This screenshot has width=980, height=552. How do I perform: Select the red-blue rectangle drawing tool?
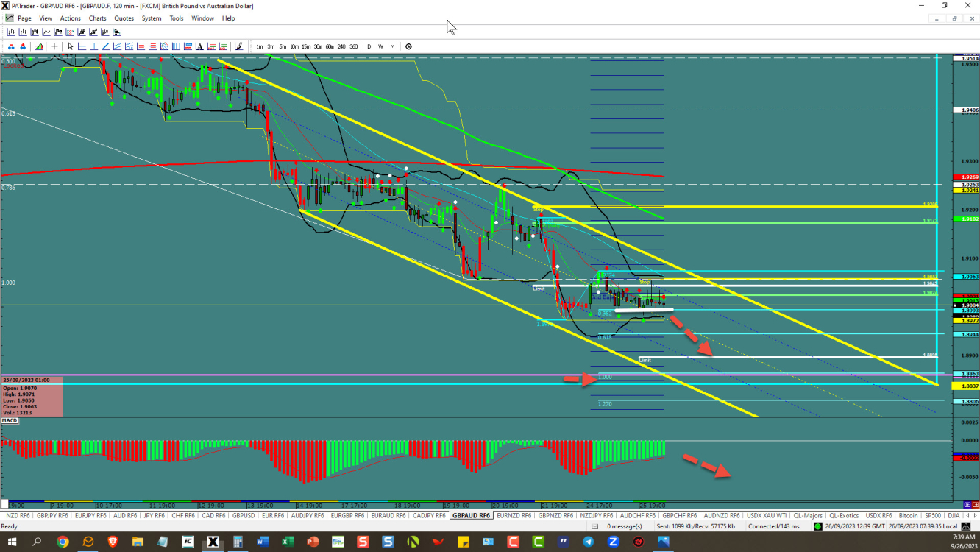tap(188, 46)
